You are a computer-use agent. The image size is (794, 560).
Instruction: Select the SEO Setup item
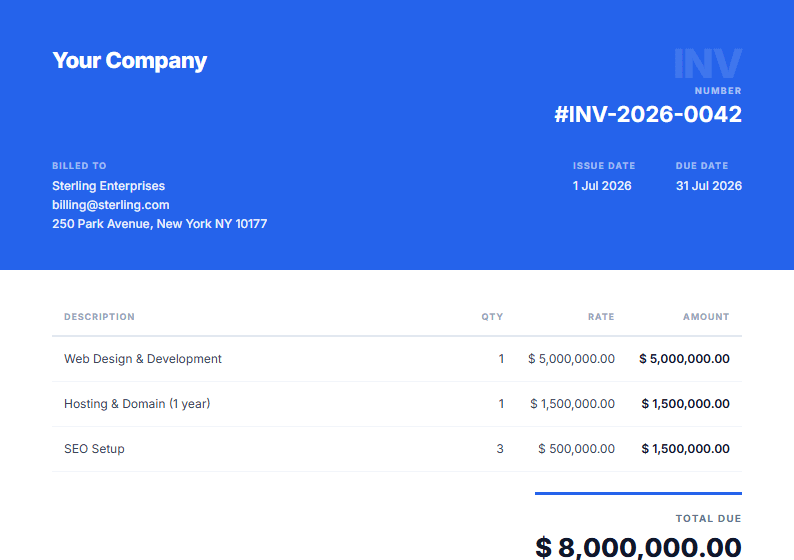(94, 449)
